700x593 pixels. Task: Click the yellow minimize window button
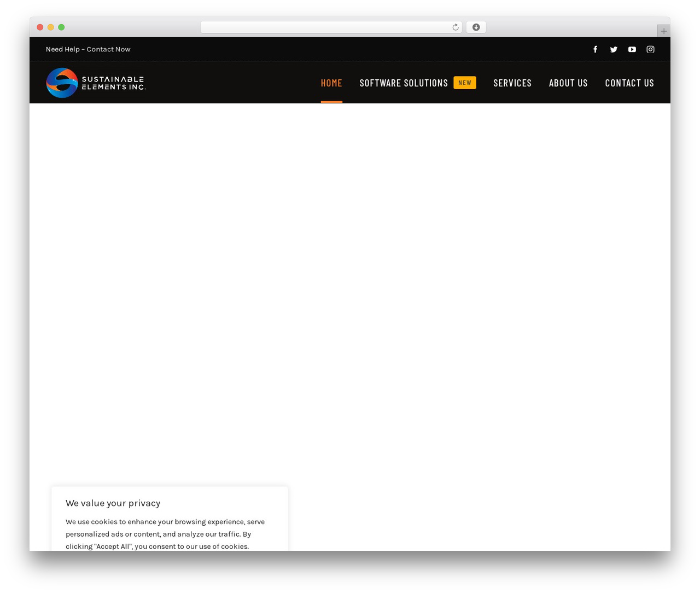pyautogui.click(x=51, y=27)
